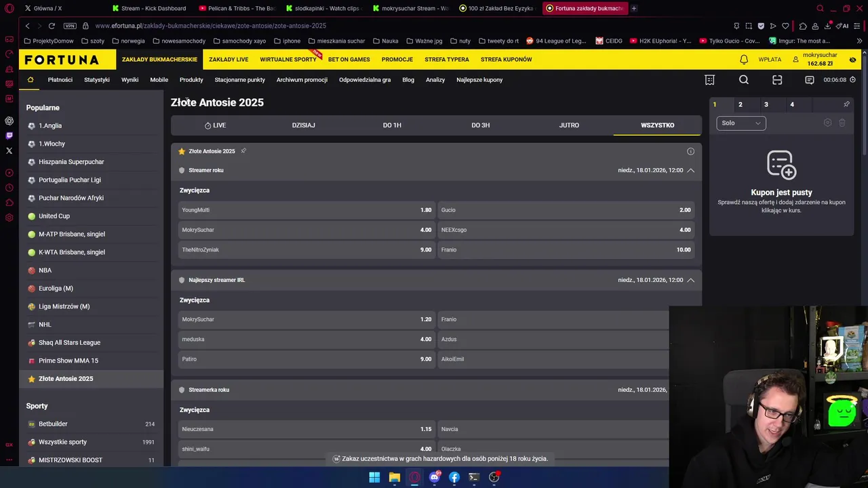Viewport: 868px width, 488px height.
Task: Open BET ON GAMES section
Action: pos(349,60)
